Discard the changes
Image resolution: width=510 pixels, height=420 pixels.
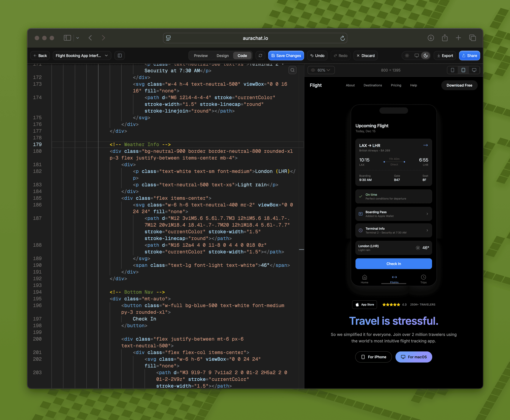tap(365, 56)
